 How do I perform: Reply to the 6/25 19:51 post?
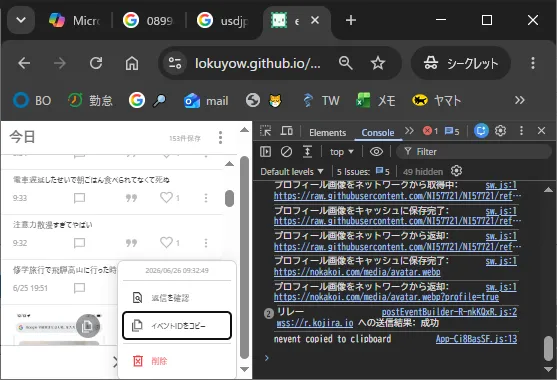(x=79, y=288)
